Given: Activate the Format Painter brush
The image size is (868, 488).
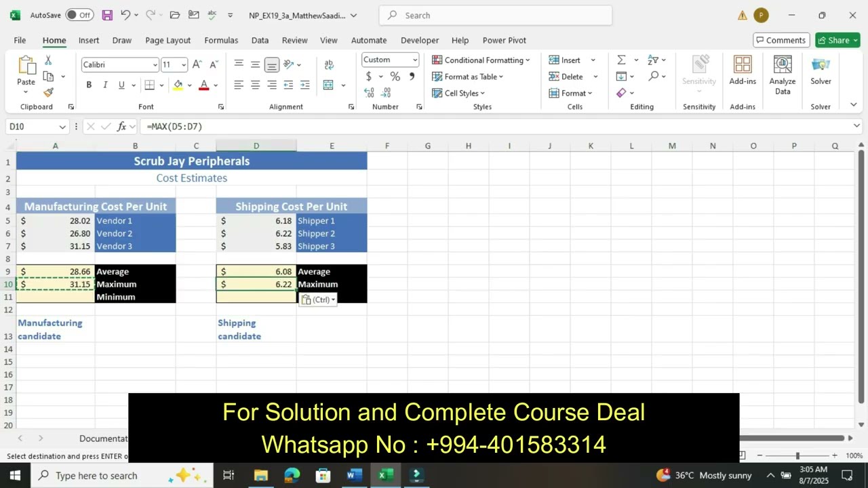Looking at the screenshot, I should tap(48, 92).
